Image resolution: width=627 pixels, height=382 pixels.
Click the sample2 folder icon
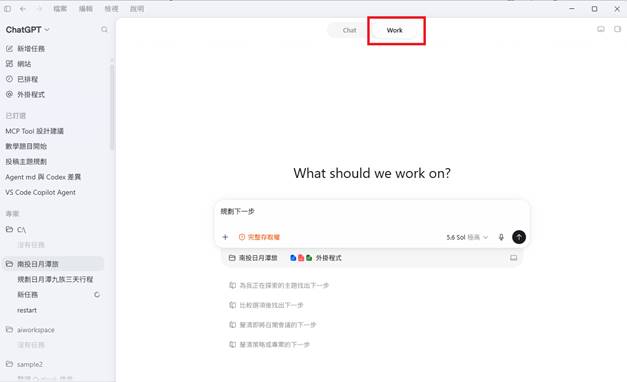pyautogui.click(x=9, y=364)
